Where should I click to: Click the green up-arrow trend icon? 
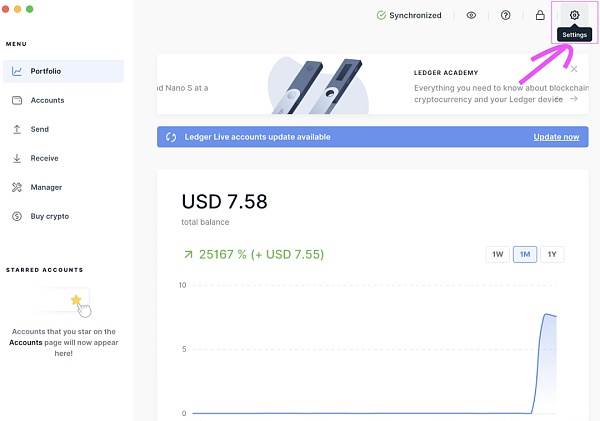[188, 254]
